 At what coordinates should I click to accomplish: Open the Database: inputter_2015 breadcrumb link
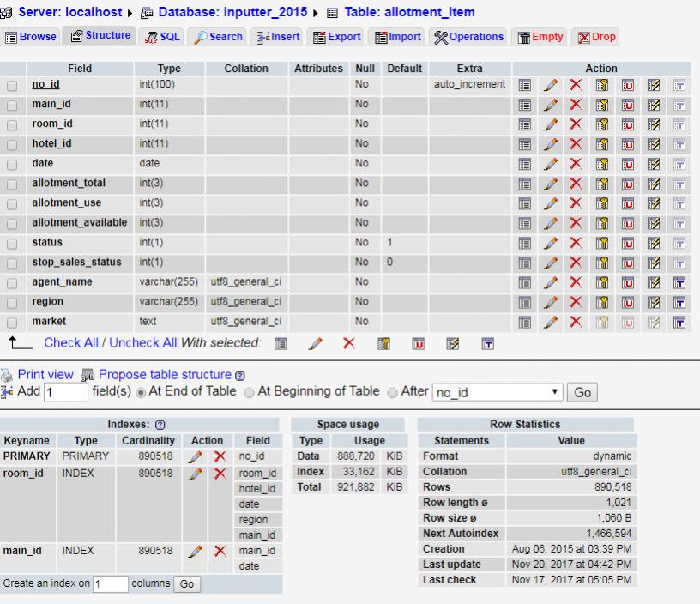coord(232,12)
